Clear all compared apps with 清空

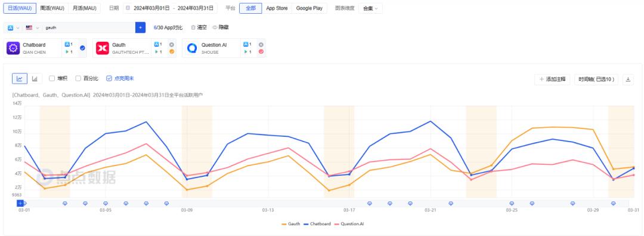click(x=199, y=27)
